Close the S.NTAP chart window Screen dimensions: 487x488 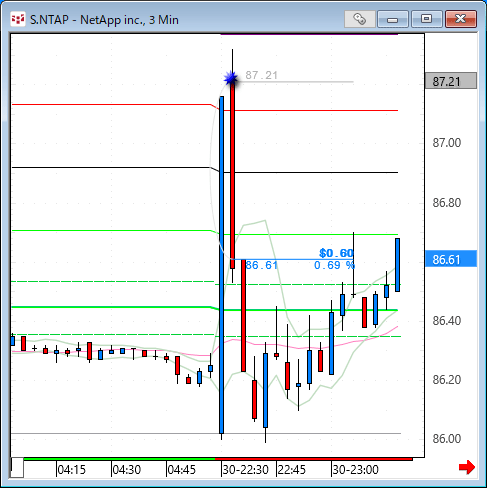[461, 19]
